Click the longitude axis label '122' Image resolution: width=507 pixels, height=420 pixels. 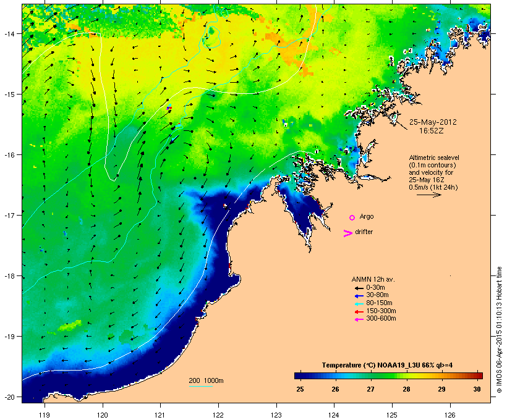[x=218, y=415]
